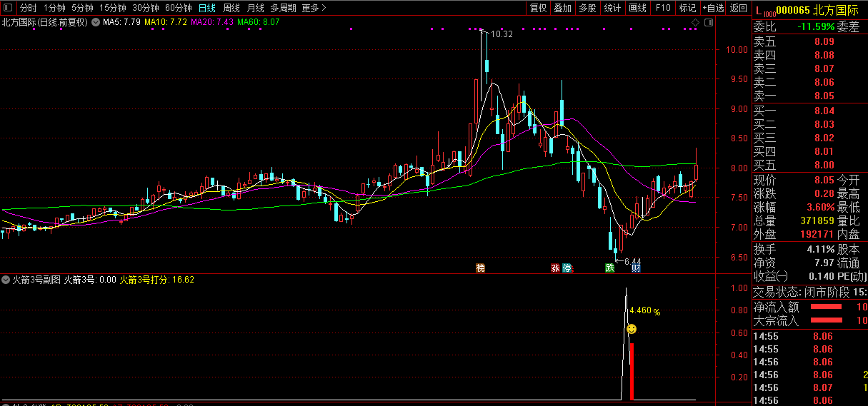Switch to the 周线 weekly period tab
This screenshot has width=868, height=406.
click(231, 8)
